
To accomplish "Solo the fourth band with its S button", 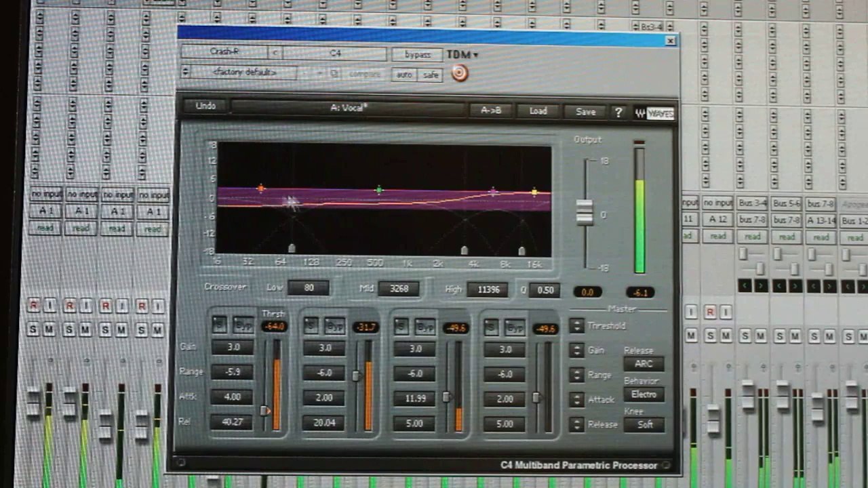I will point(492,327).
